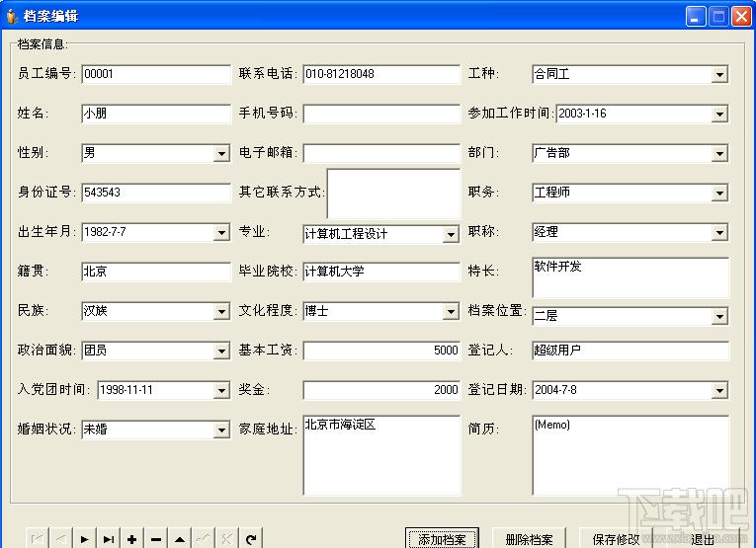Open the 参加工作时间 date dropdown
The image size is (756, 548).
coord(719,115)
